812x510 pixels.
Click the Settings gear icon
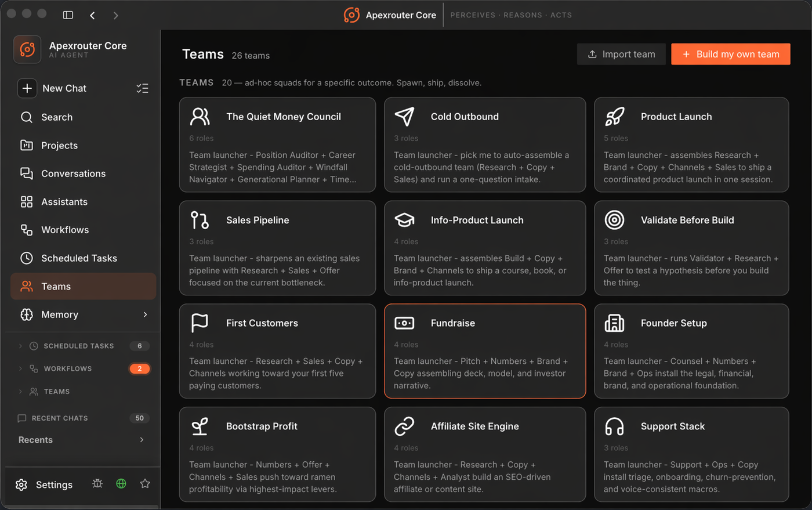click(21, 484)
